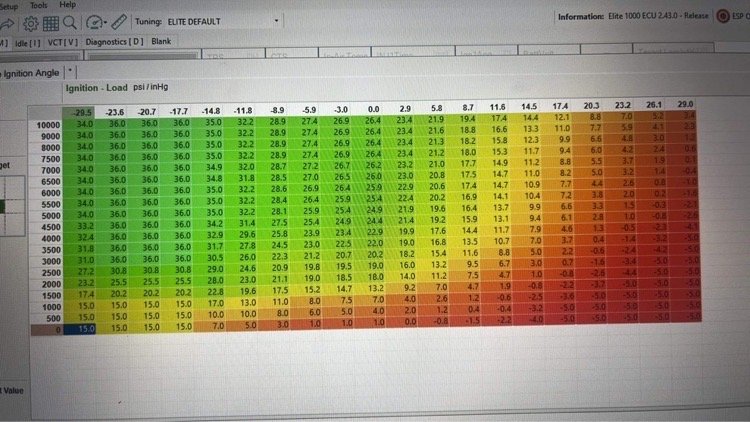This screenshot has width=750, height=422.
Task: Select the 0.0 load column header
Action: (x=375, y=107)
